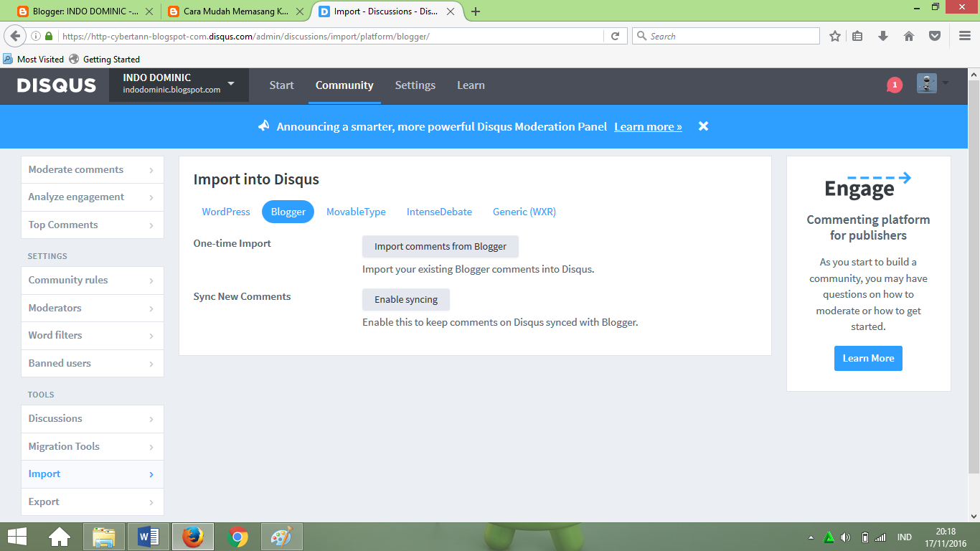Click the Disqus logo

[x=57, y=85]
